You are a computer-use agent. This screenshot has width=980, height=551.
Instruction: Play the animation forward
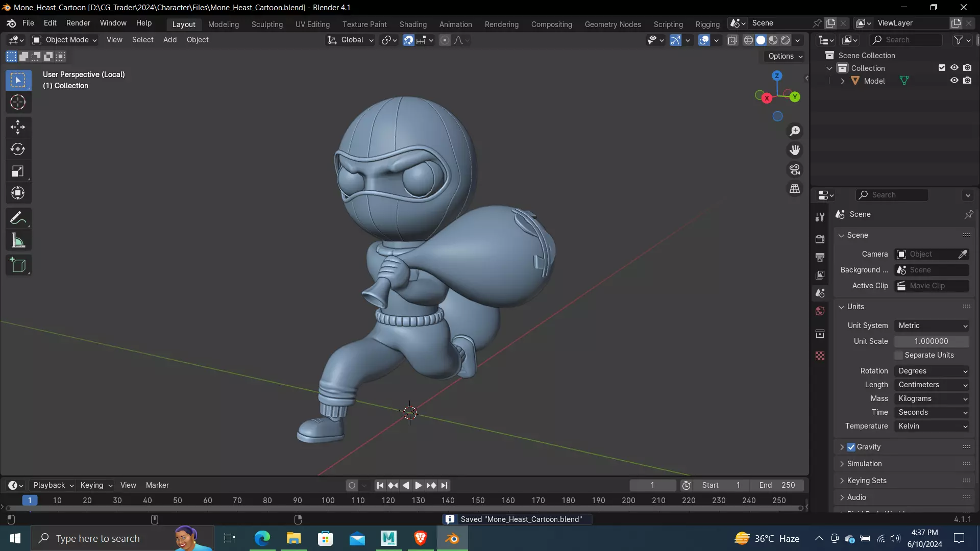[418, 485]
